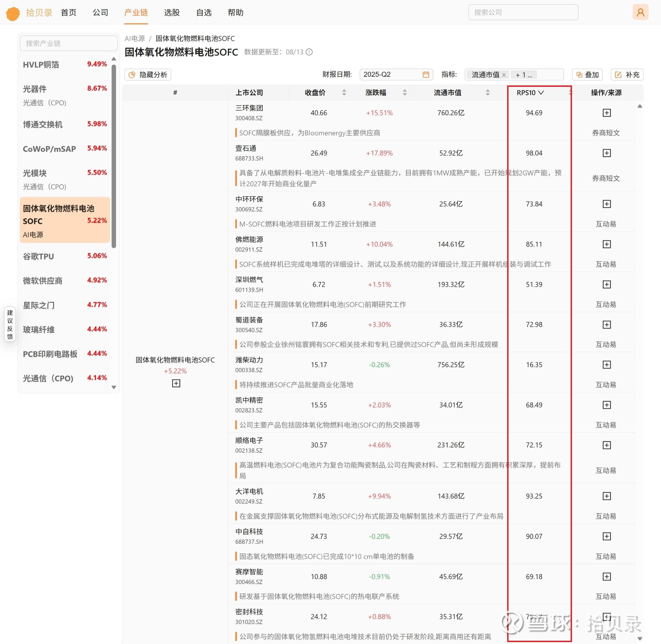Toggle the 隐藏分析 button

148,75
